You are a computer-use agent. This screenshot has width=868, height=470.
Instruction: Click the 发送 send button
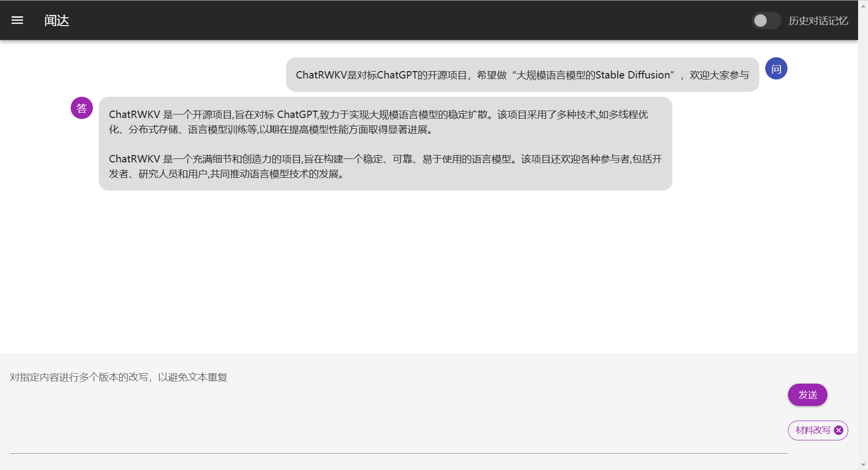coord(807,394)
